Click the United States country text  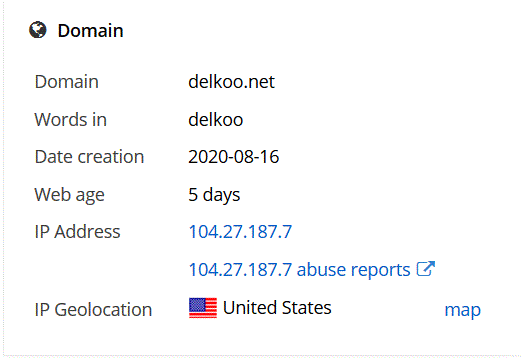click(x=277, y=308)
